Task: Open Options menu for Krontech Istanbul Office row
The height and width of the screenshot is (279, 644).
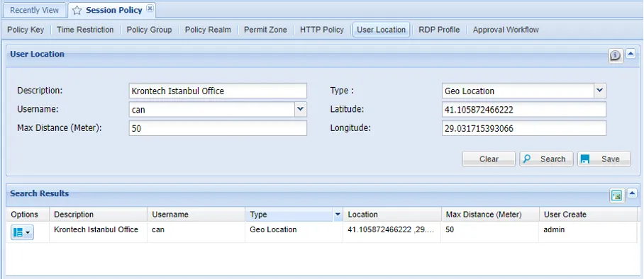Action: [22, 233]
